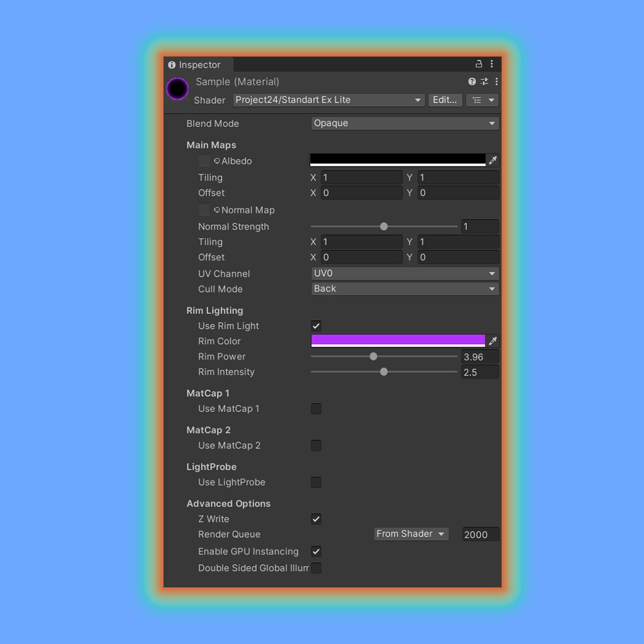The width and height of the screenshot is (644, 644).
Task: Click the MatCap 1 section header
Action: [x=208, y=393]
